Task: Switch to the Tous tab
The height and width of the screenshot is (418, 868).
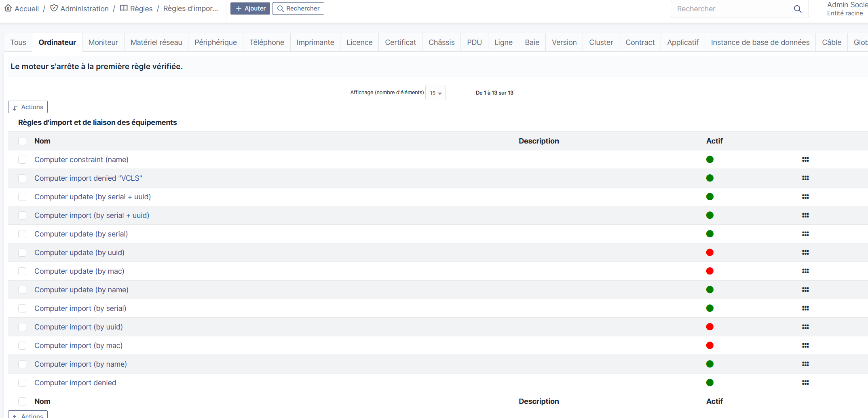Action: (x=18, y=42)
